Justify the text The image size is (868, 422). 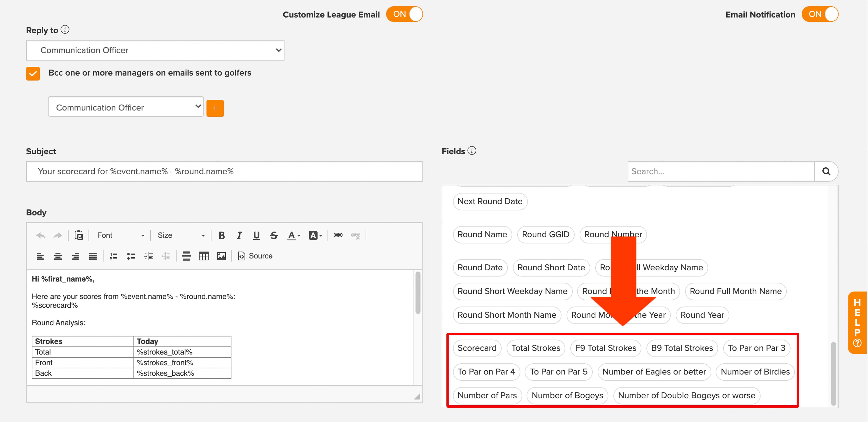[x=93, y=256]
